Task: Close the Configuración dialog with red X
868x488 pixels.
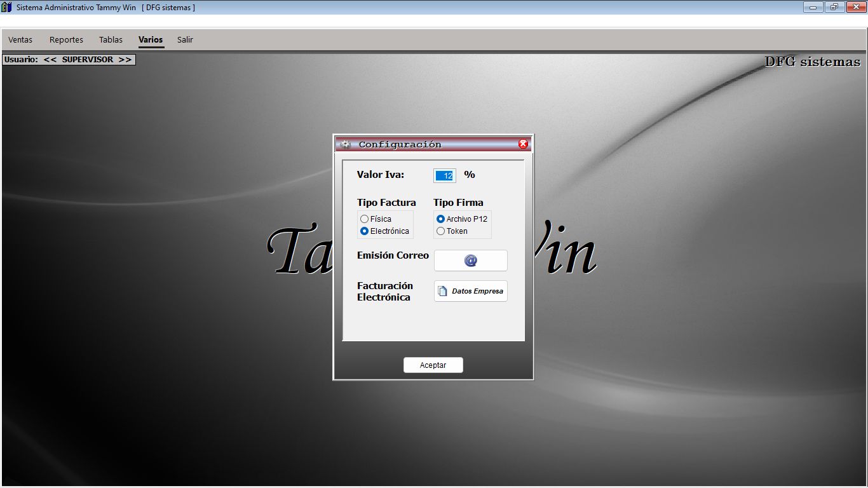Action: [523, 144]
